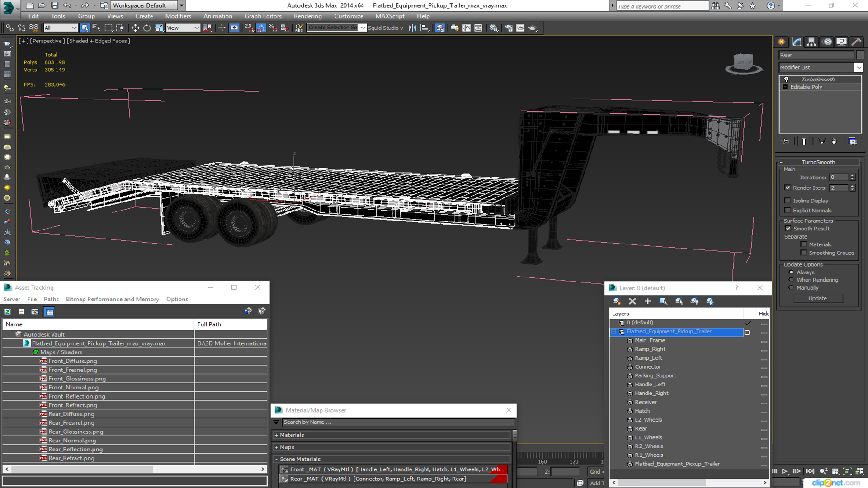Click the Asset Tracking horizontal scrollbar
This screenshot has height=488, width=868.
pos(134,469)
